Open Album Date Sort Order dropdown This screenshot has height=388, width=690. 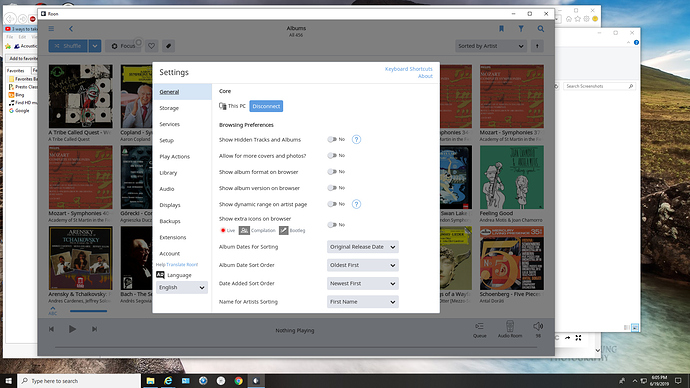tap(363, 265)
